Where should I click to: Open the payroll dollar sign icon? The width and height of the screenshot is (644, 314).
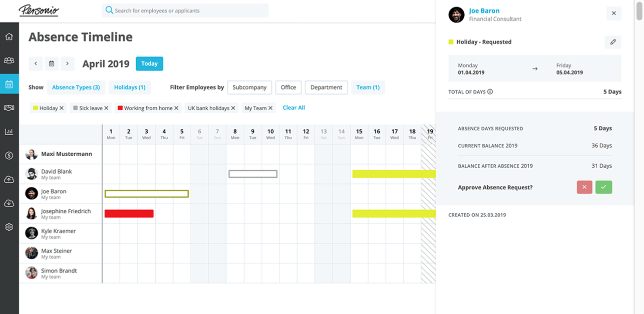[x=9, y=156]
